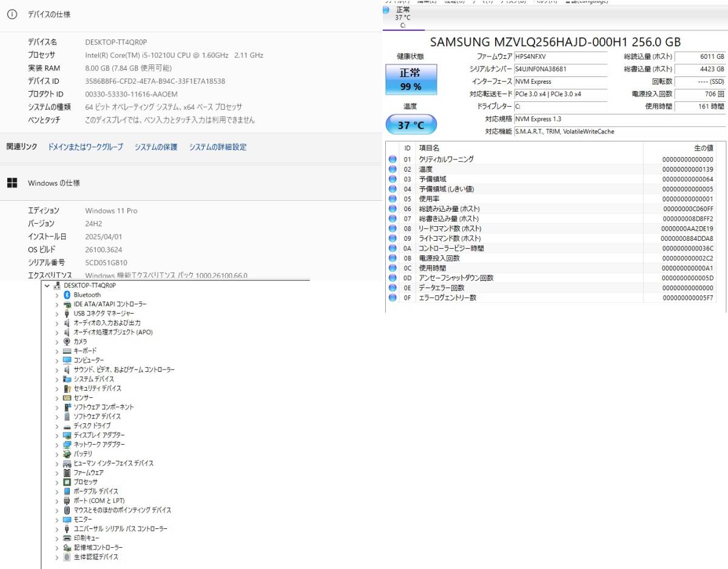Image resolution: width=728 pixels, height=569 pixels.
Task: Select the 総読み込み量 (ホスト) attribute row
Action: pos(551,209)
